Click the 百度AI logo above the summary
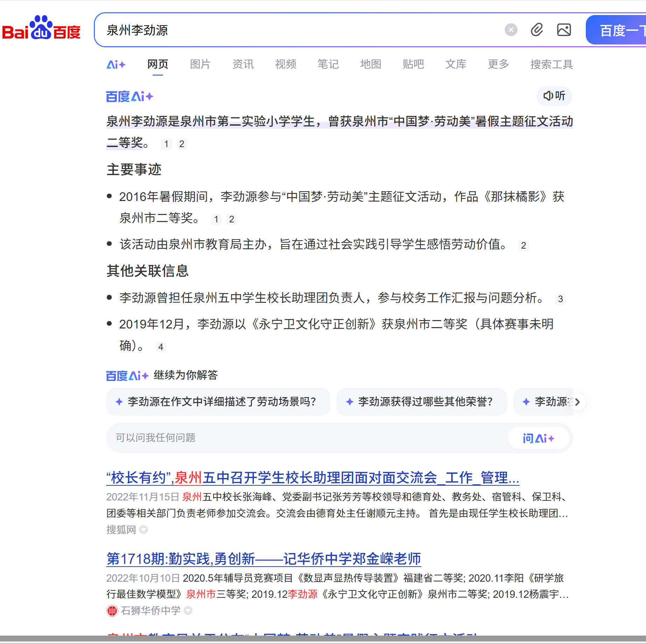The height and width of the screenshot is (644, 646). [130, 96]
